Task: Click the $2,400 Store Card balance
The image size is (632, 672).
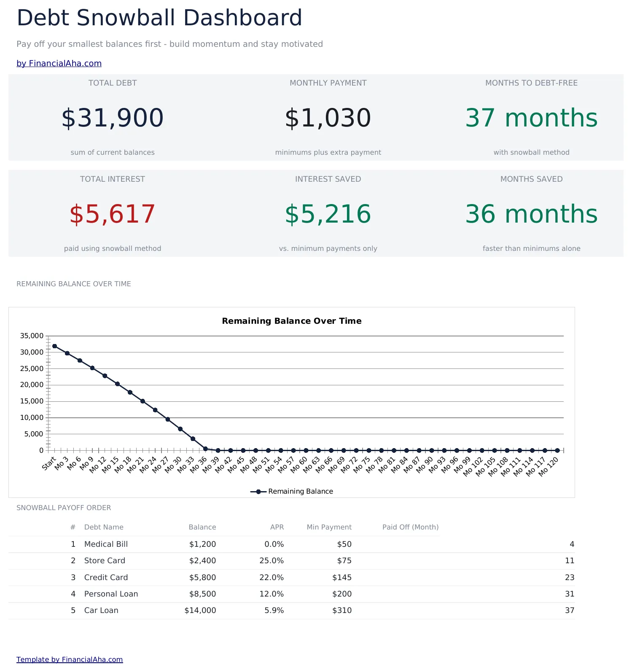Action: (202, 561)
